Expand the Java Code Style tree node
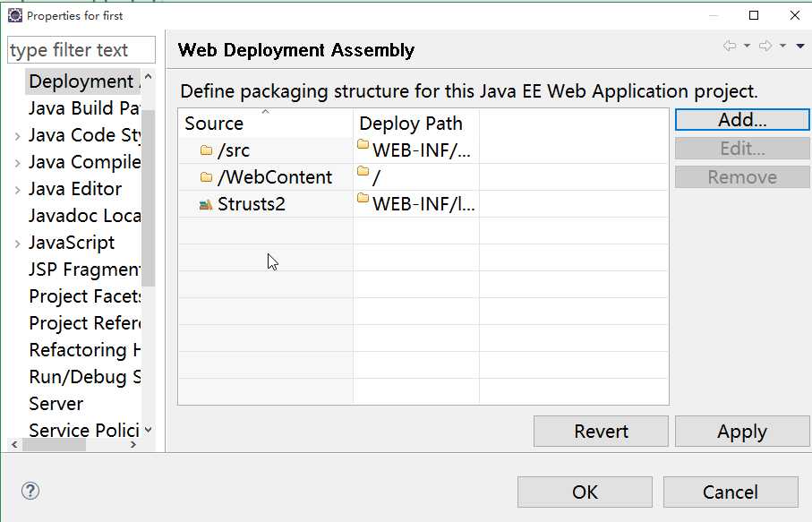 [18, 136]
